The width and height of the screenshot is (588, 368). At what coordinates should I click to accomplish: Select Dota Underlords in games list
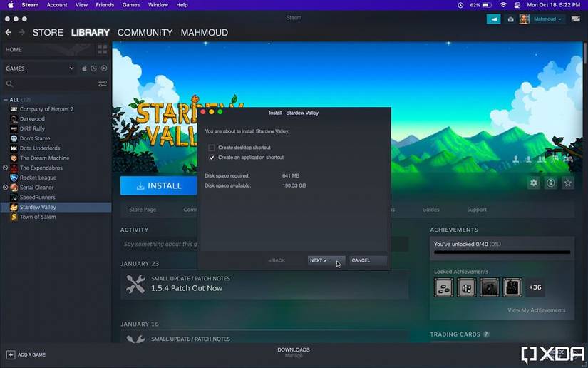(40, 148)
